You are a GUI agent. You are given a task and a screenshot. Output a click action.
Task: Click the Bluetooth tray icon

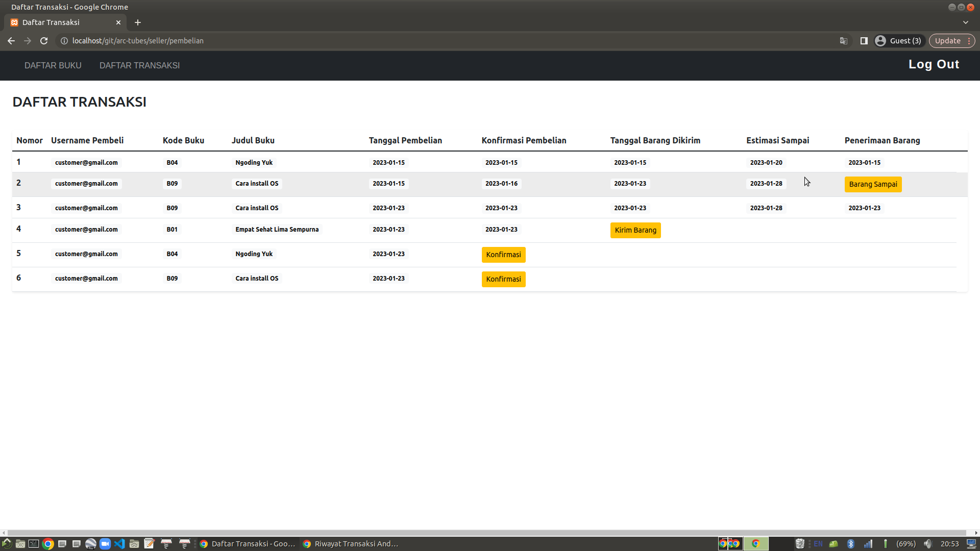[850, 544]
